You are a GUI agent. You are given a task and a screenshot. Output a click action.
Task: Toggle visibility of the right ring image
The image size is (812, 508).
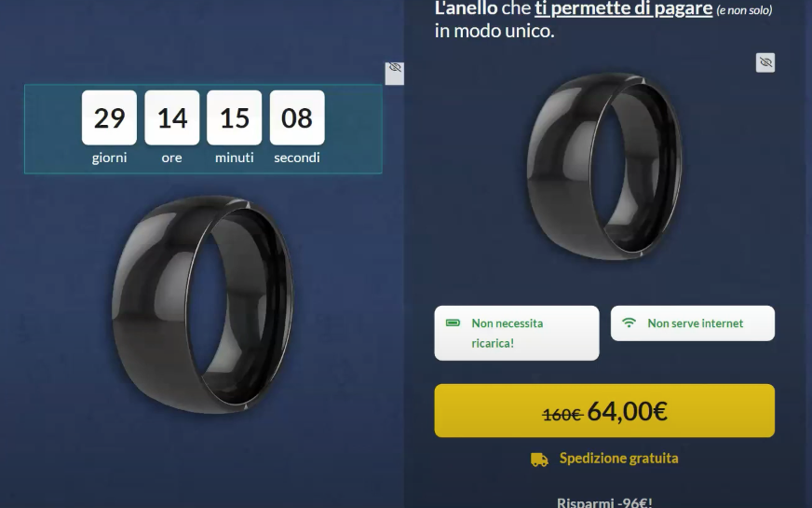coord(765,62)
